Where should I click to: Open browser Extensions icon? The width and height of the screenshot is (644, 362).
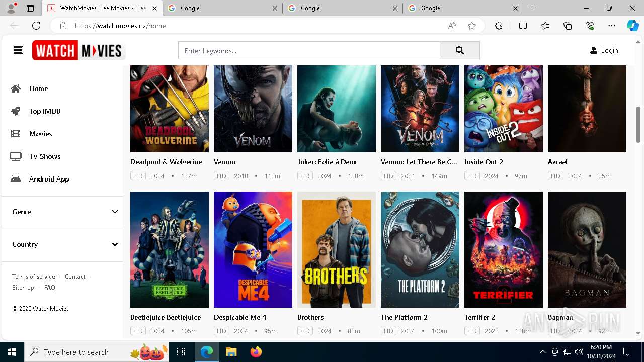click(x=499, y=26)
